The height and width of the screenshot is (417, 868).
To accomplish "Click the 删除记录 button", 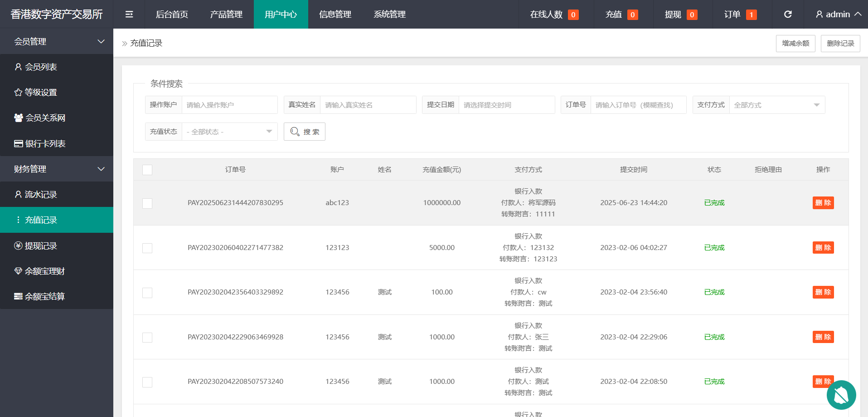I will click(840, 44).
